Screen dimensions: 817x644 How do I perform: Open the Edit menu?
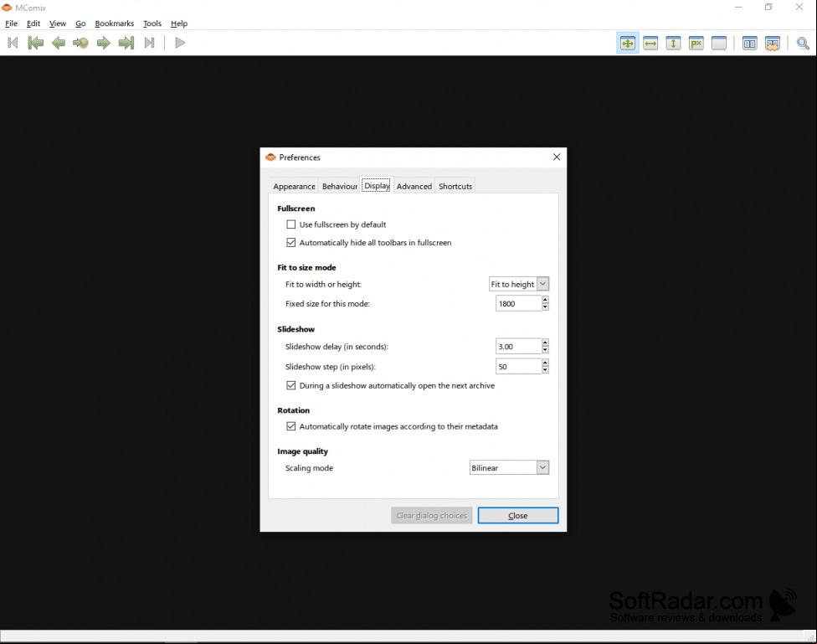click(33, 23)
